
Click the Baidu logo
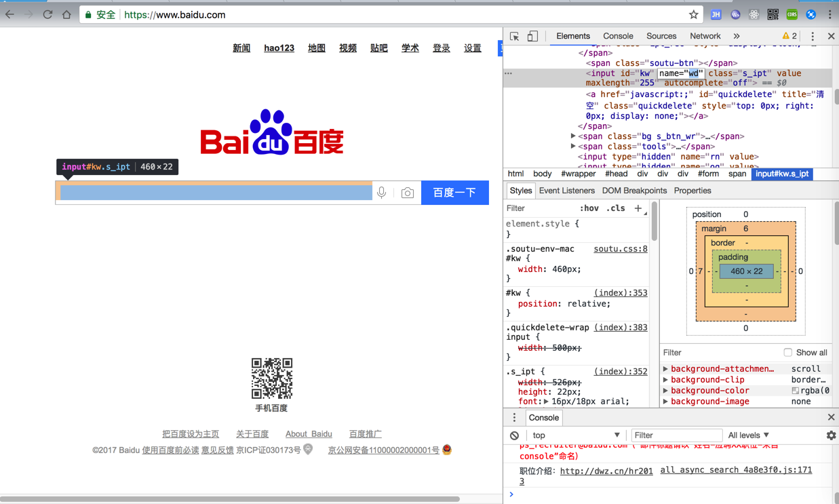click(x=272, y=132)
